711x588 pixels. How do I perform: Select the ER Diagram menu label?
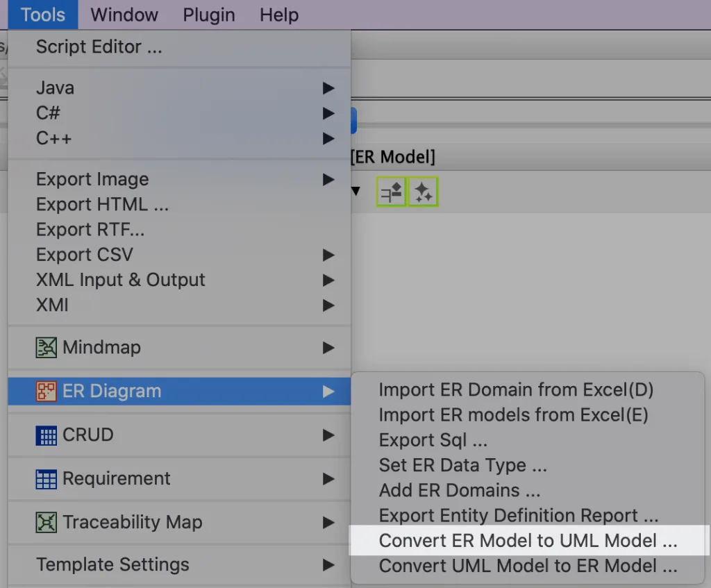point(112,392)
